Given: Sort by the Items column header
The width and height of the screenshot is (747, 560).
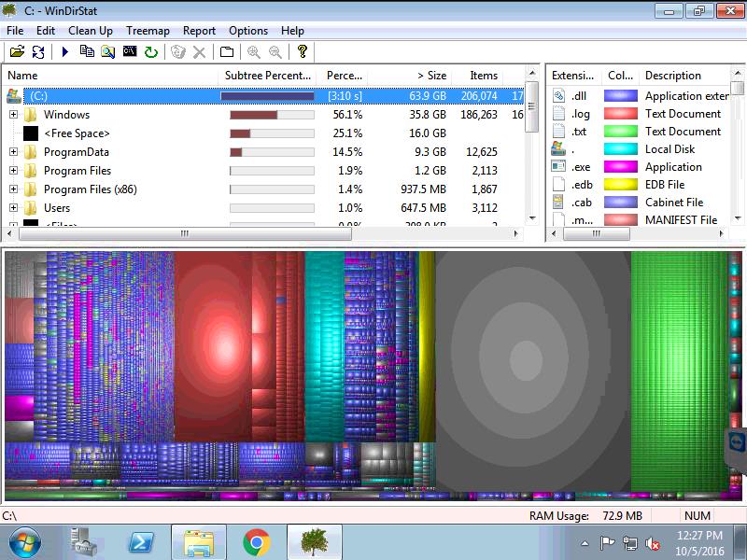Looking at the screenshot, I should 477,76.
